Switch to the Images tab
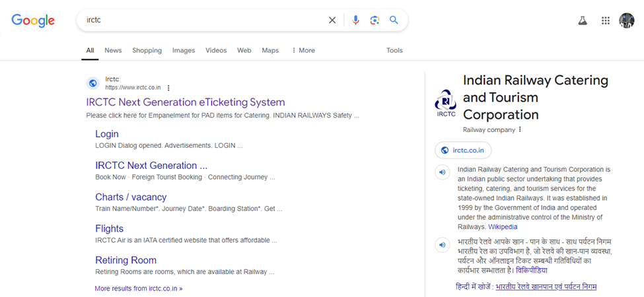This screenshot has width=644, height=297. pyautogui.click(x=184, y=50)
